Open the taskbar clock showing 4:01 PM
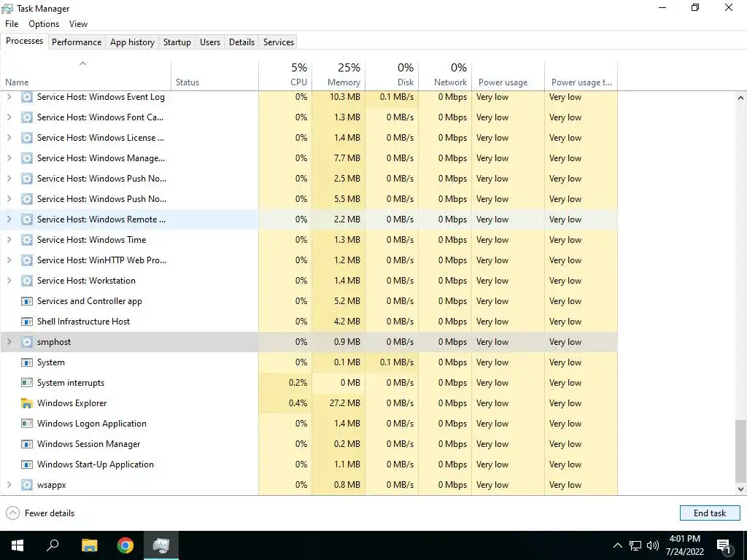 684,545
